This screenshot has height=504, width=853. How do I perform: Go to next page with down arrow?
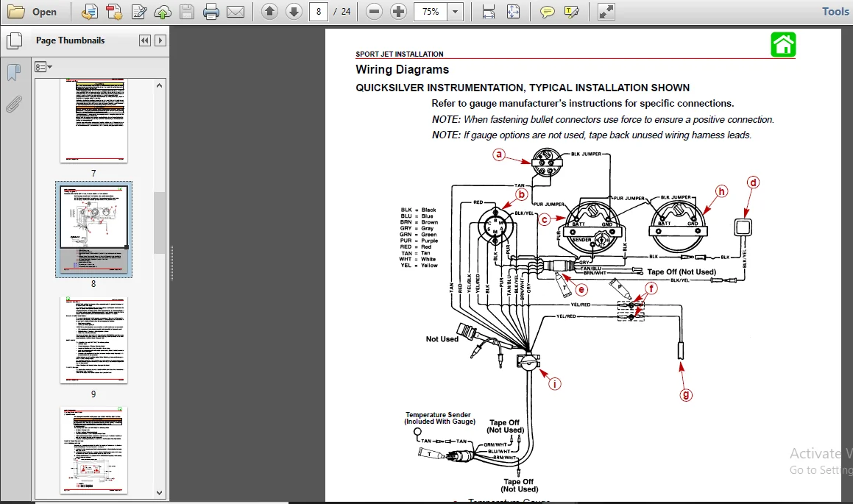pos(294,12)
